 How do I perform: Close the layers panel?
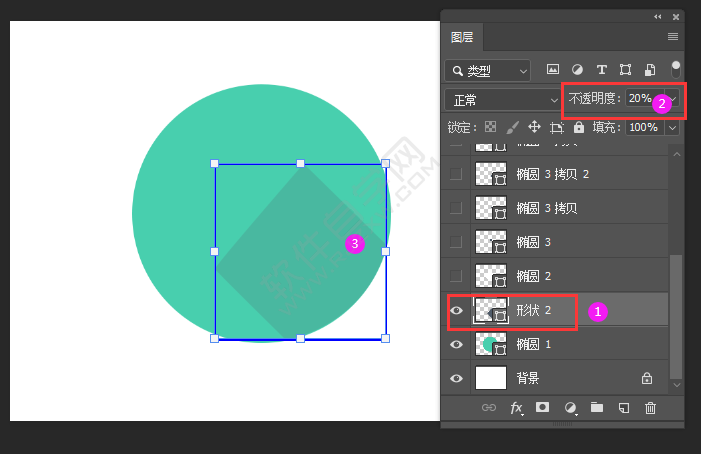click(676, 17)
